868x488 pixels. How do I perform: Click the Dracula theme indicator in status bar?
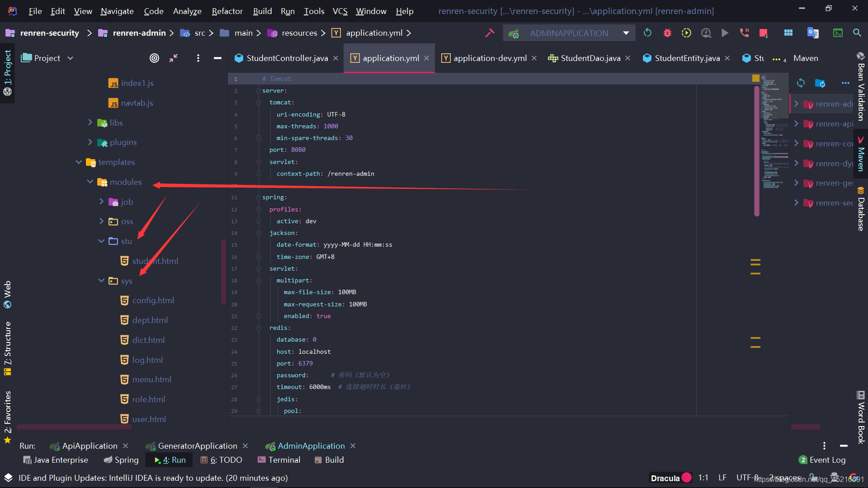click(670, 478)
